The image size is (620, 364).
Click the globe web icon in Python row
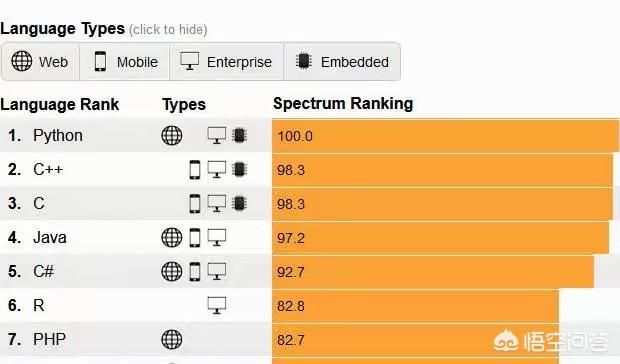(x=172, y=136)
